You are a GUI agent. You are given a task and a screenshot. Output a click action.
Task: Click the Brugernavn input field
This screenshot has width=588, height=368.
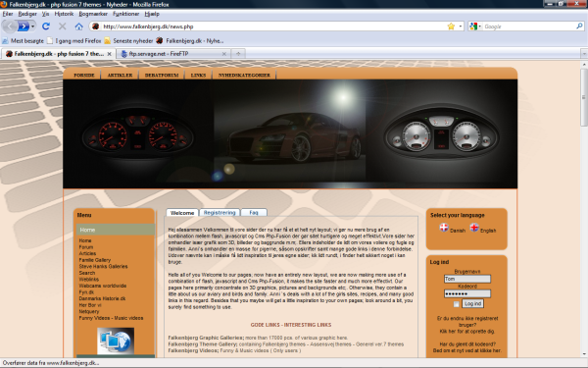point(467,279)
